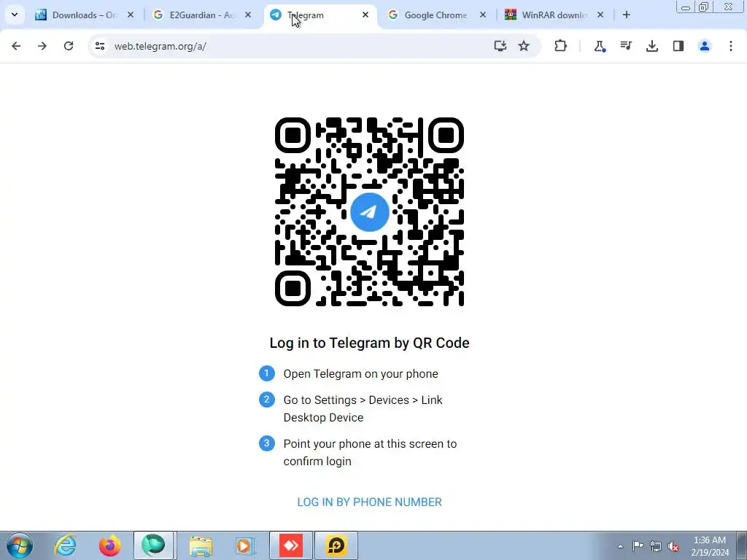Go back to previous page

coord(16,46)
